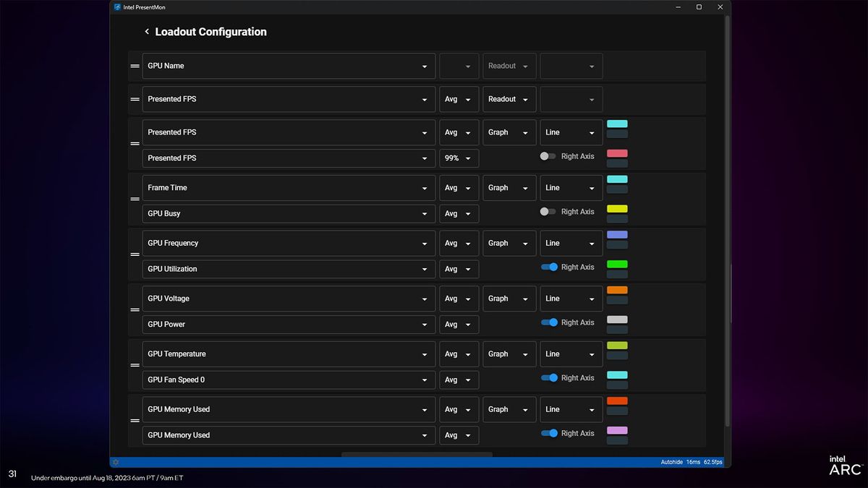Pick the red-orange color for first GPU Memory Used
Viewport: 868px width, 488px height.
pyautogui.click(x=617, y=401)
